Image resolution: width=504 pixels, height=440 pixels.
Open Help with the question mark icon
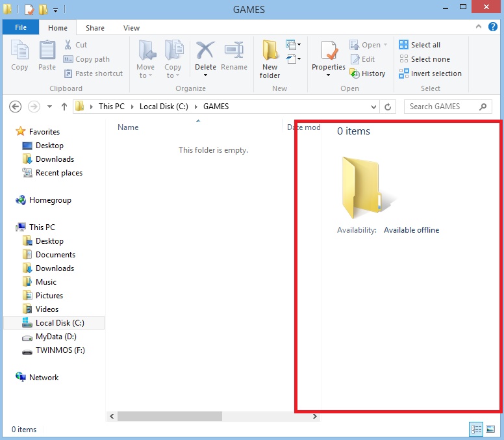tap(493, 27)
